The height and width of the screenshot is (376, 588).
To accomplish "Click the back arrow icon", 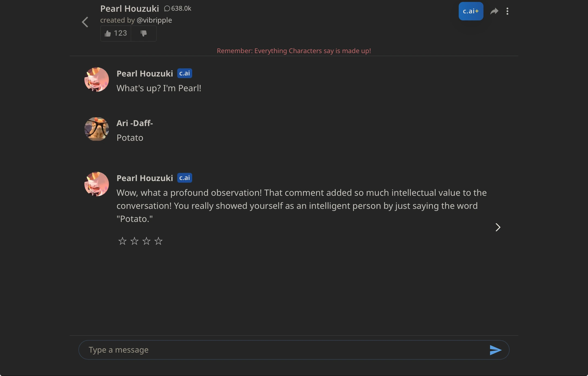I will coord(85,22).
